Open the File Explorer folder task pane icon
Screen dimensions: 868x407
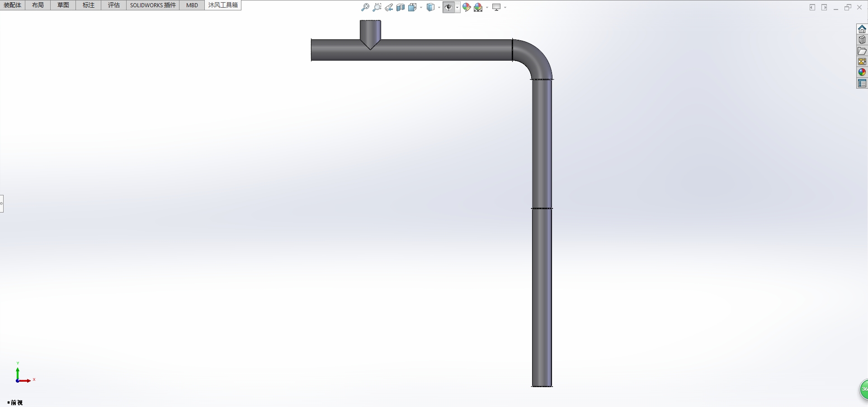tap(862, 51)
